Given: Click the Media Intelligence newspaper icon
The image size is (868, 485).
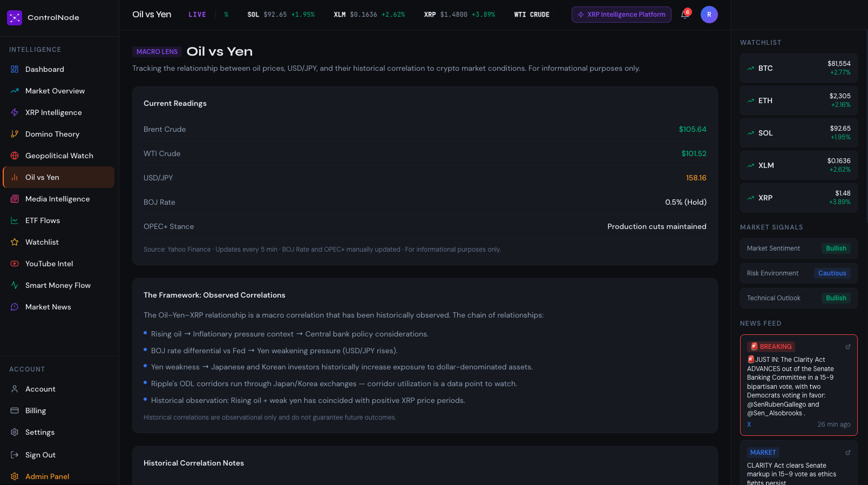Looking at the screenshot, I should coord(15,199).
